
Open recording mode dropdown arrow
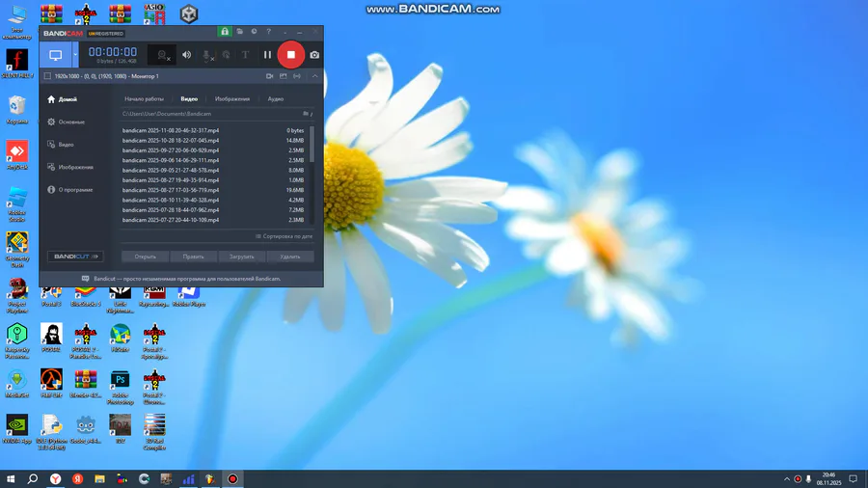[x=75, y=55]
